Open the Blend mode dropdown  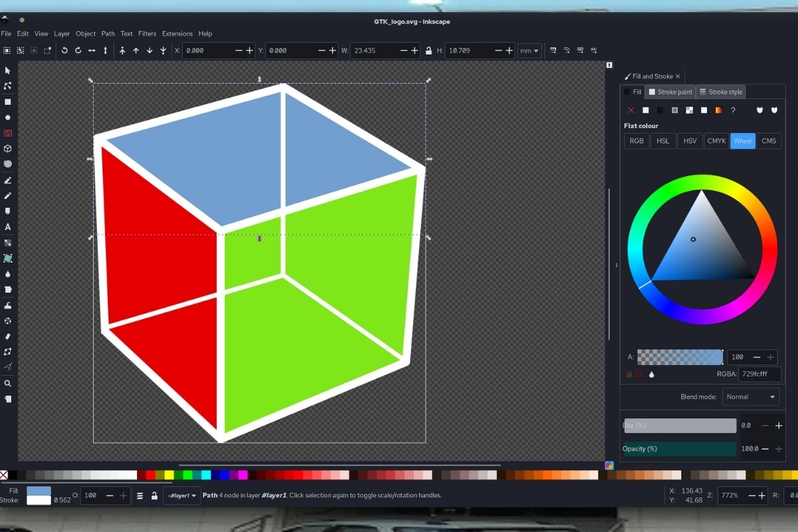[751, 396]
